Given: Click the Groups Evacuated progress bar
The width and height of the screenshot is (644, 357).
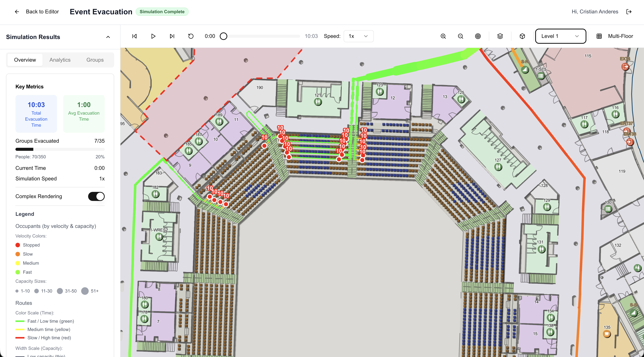Looking at the screenshot, I should coord(60,149).
